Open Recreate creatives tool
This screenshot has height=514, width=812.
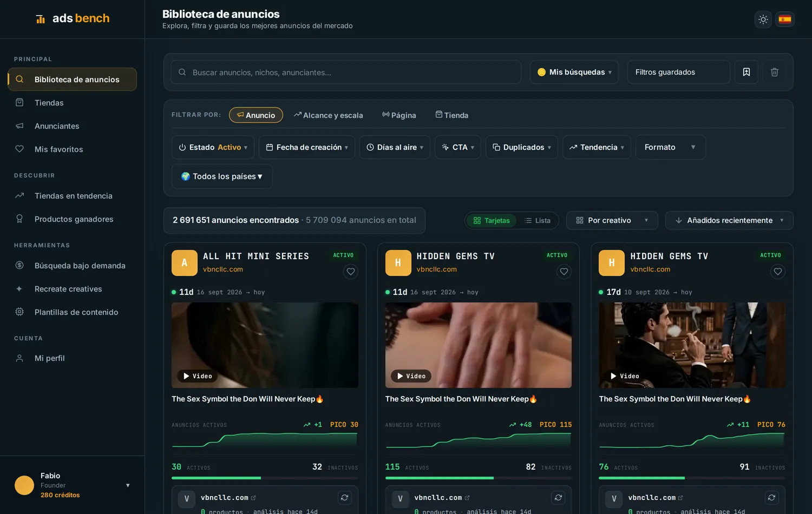(x=72, y=289)
